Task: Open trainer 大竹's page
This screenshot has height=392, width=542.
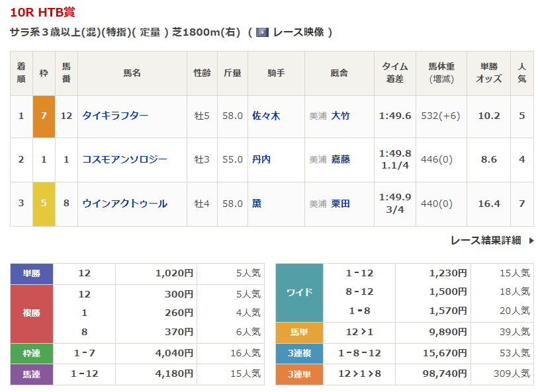Action: pyautogui.click(x=340, y=116)
